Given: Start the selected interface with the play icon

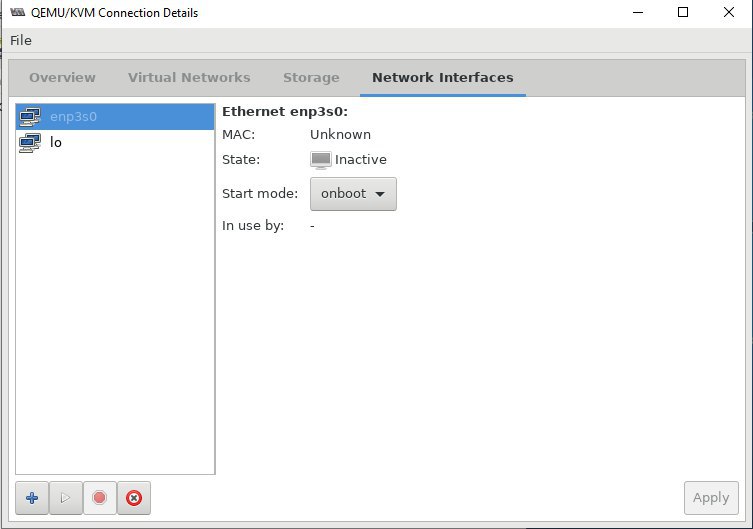Looking at the screenshot, I should [x=66, y=498].
